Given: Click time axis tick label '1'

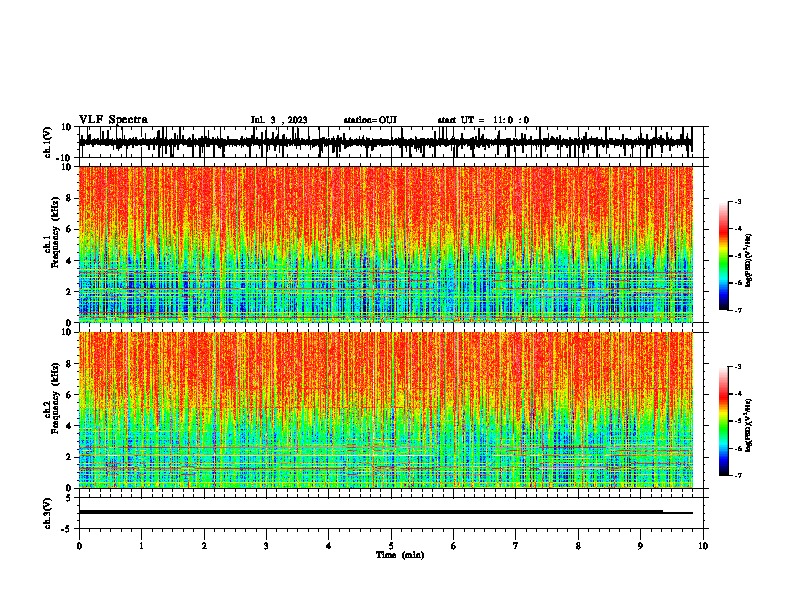Looking at the screenshot, I should (x=141, y=546).
